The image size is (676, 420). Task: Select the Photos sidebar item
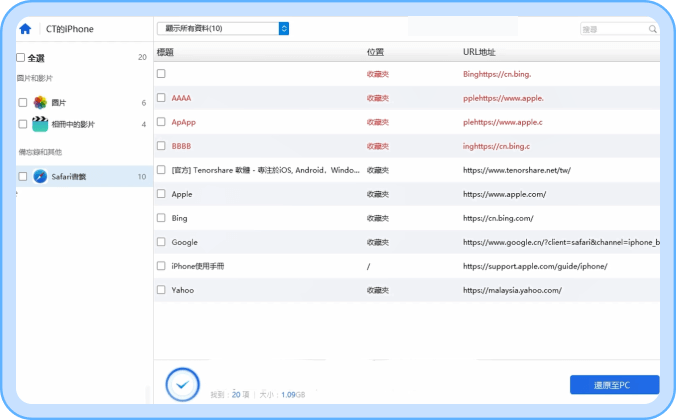click(84, 102)
